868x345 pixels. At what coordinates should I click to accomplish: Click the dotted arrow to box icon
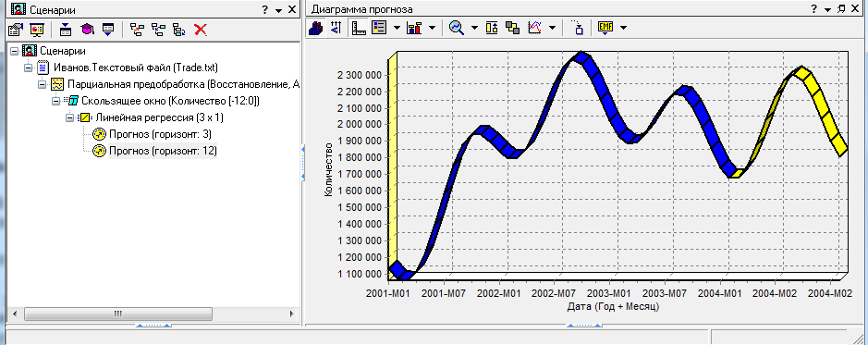(x=578, y=28)
